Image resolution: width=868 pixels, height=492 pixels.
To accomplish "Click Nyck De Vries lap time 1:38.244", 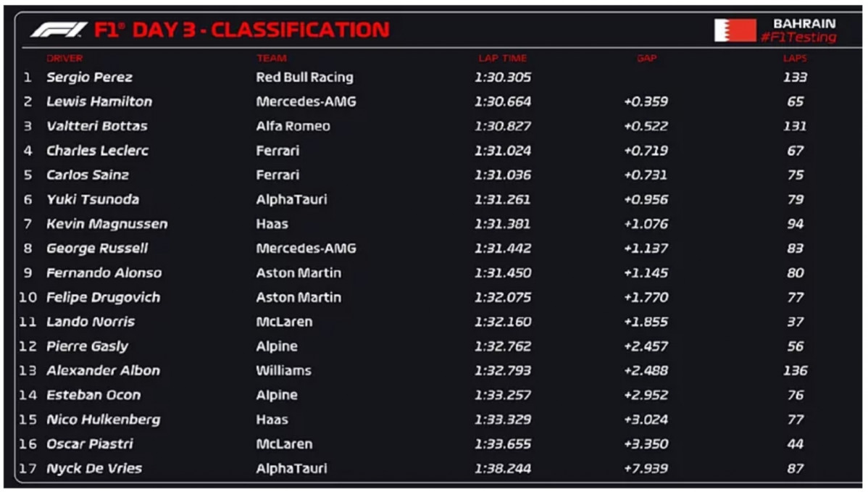I will (503, 469).
